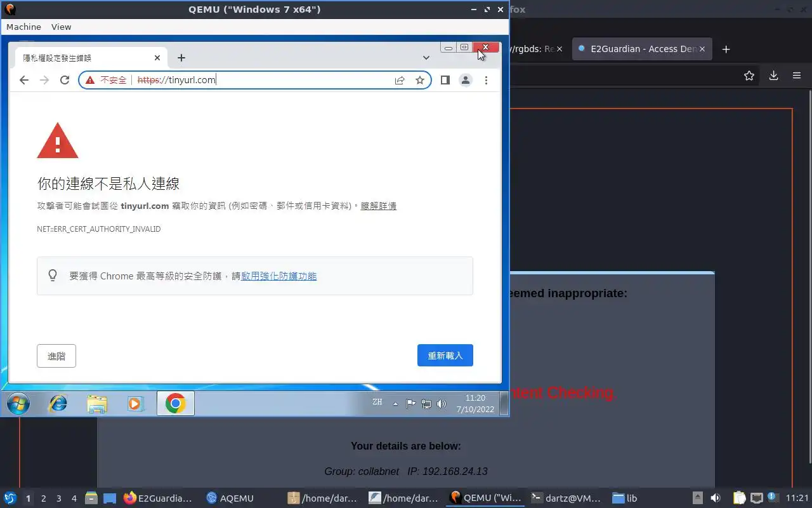The width and height of the screenshot is (812, 508).
Task: Click the 進階 button
Action: [x=56, y=356]
